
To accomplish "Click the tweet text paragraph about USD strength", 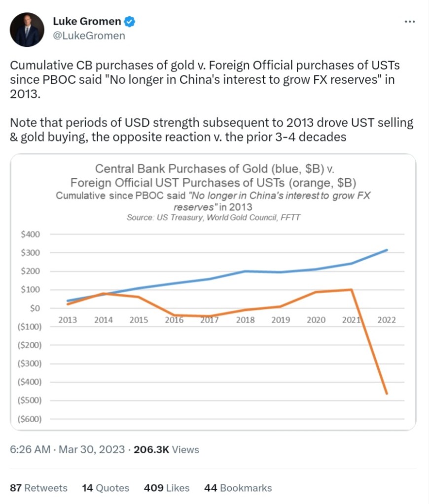I will [211, 129].
